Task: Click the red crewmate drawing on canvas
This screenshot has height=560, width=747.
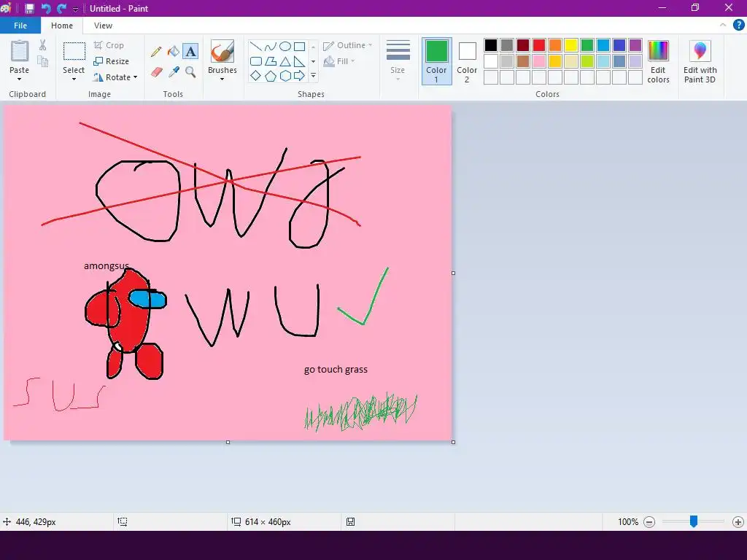Action: coord(125,324)
